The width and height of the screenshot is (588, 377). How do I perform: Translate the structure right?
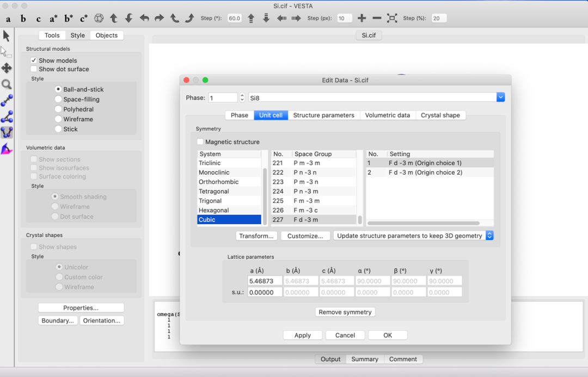(x=296, y=18)
